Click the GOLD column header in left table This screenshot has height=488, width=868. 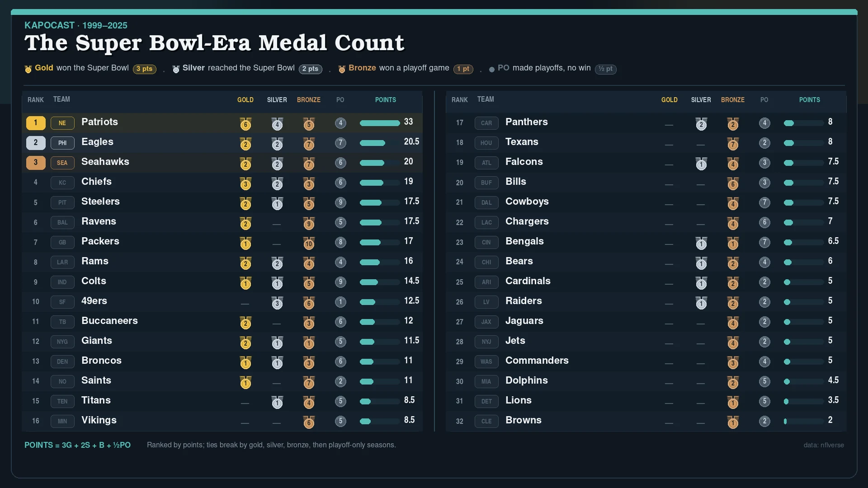(x=245, y=100)
